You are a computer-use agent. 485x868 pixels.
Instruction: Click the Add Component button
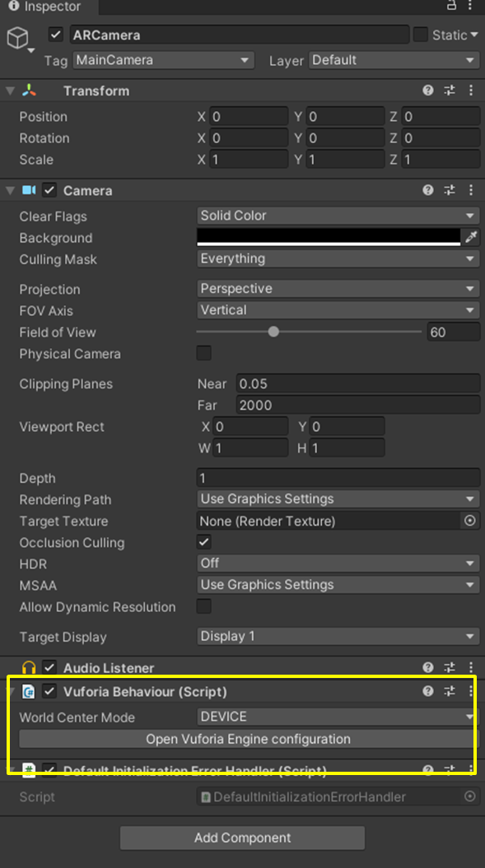242,838
